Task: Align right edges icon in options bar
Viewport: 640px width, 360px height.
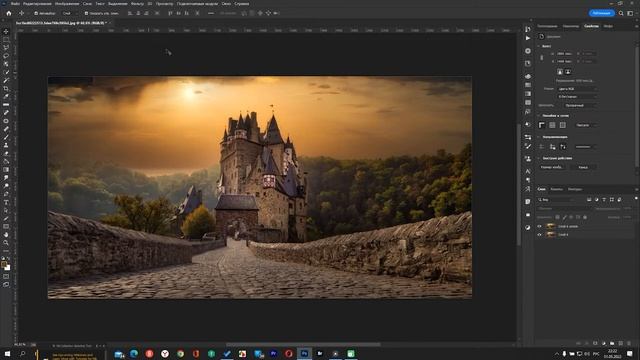Action: 146,13
